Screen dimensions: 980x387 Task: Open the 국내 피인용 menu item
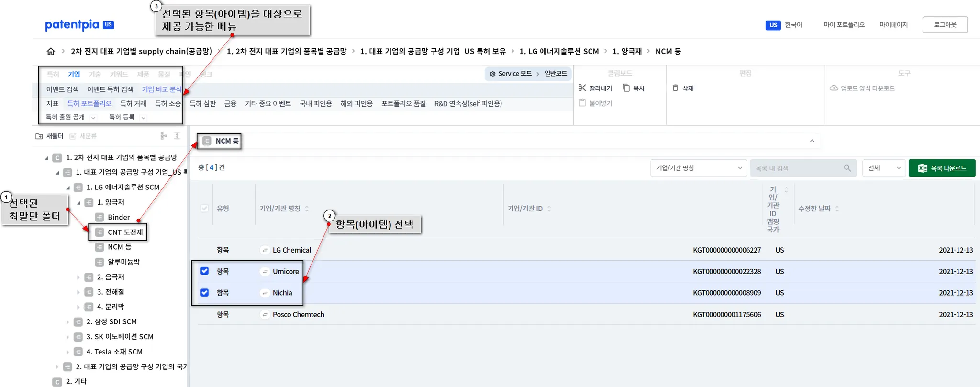click(316, 103)
